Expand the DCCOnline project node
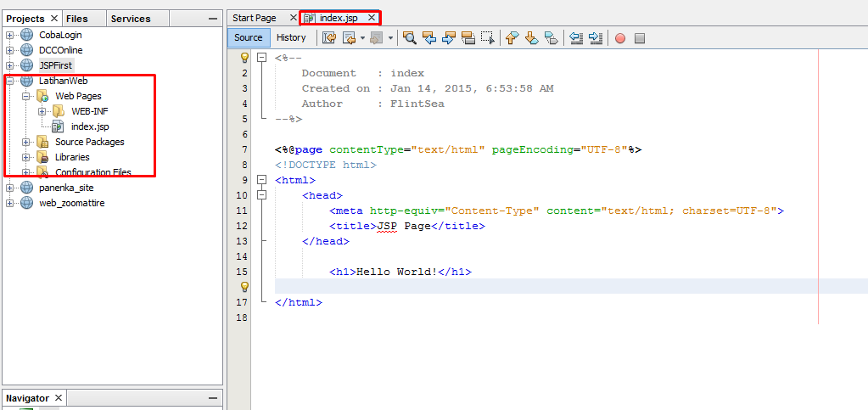 click(x=10, y=50)
